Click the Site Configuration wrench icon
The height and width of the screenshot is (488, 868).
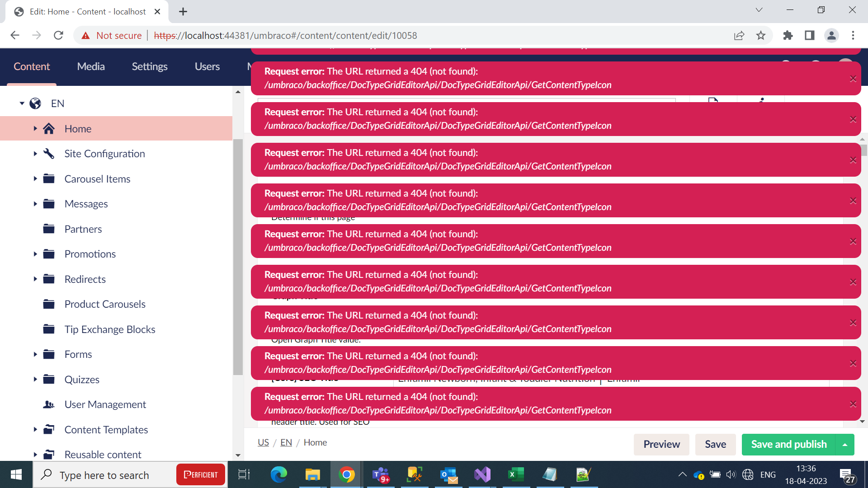coord(49,154)
